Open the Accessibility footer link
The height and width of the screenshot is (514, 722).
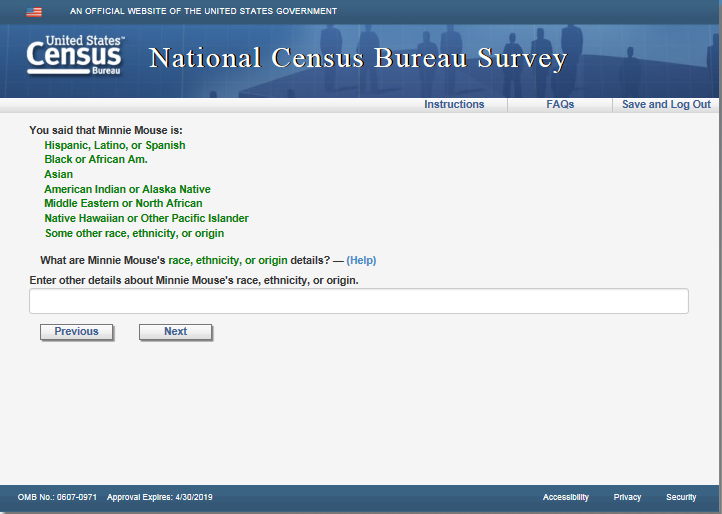tap(565, 497)
